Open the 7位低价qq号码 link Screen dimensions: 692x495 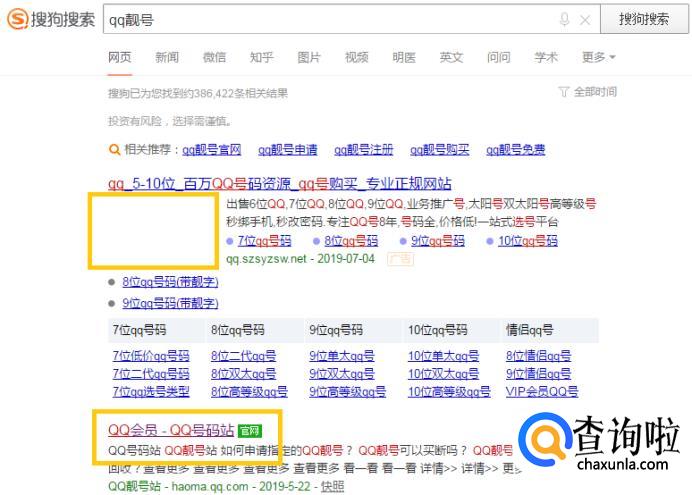tap(151, 356)
